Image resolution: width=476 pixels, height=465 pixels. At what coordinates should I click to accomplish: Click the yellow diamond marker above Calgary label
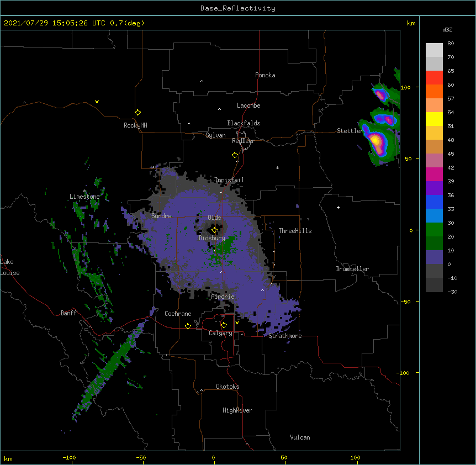(224, 325)
